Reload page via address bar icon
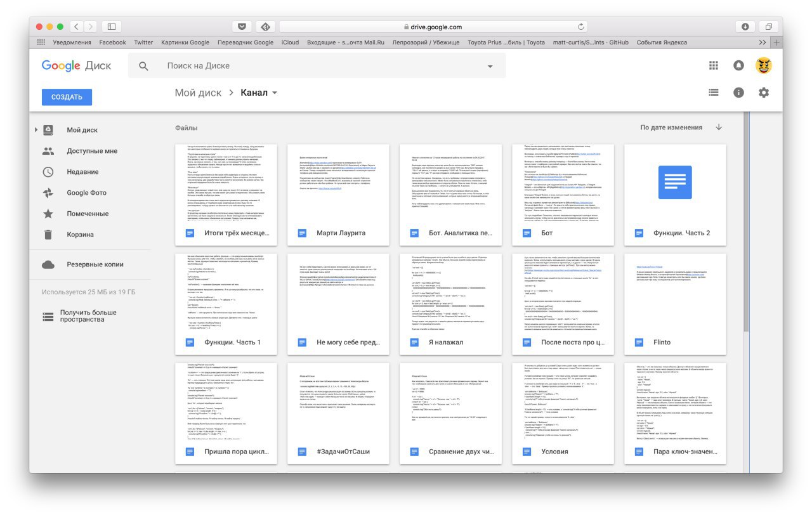 coord(580,27)
